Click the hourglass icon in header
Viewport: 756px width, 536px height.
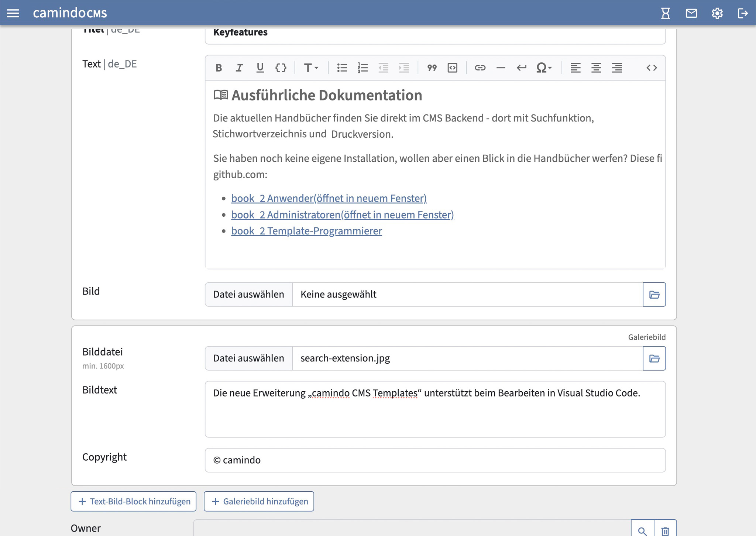click(x=666, y=13)
